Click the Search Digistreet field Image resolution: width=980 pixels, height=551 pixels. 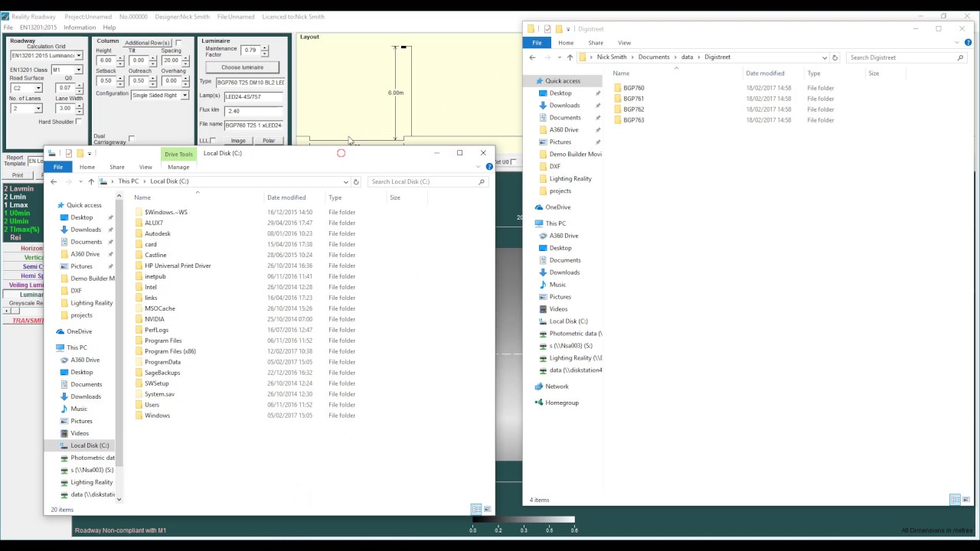click(906, 57)
